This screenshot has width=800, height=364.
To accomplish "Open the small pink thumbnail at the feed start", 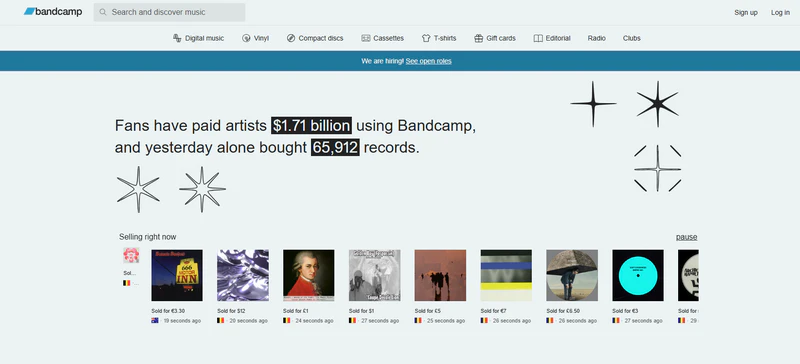I will tap(131, 255).
